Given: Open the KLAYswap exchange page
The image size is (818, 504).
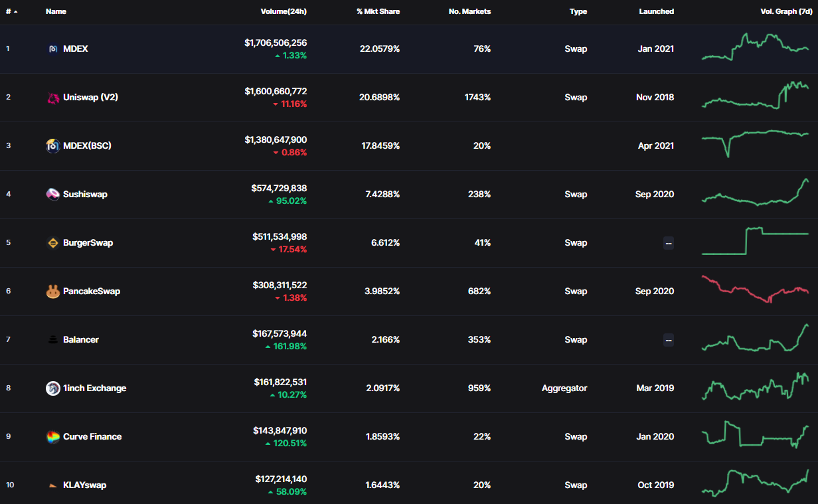Looking at the screenshot, I should click(84, 485).
